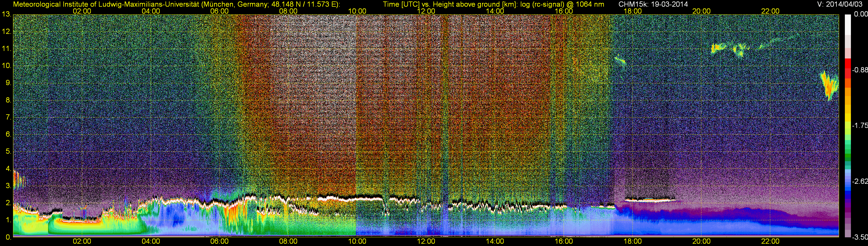The image size is (868, 246).
Task: Click the 7 km height axis label
Action: point(8,117)
